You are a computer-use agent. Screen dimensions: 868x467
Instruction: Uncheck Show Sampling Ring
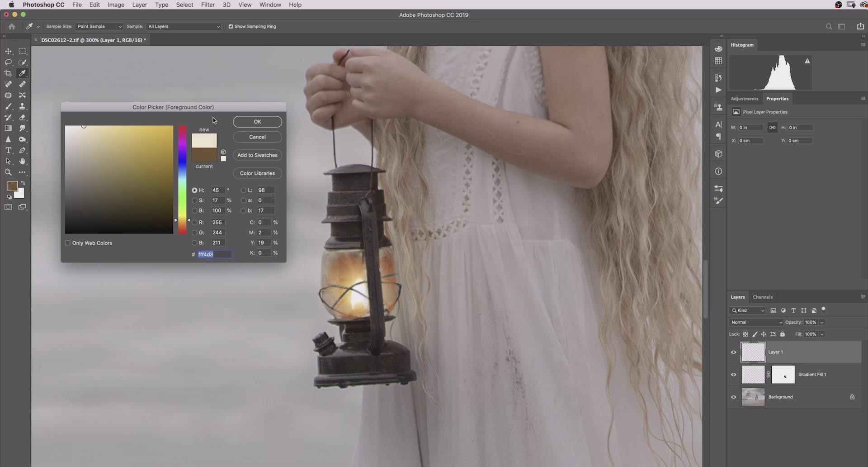coord(231,27)
